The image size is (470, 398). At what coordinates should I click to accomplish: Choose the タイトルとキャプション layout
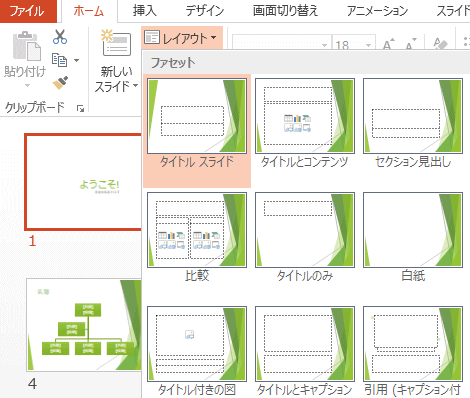point(305,351)
